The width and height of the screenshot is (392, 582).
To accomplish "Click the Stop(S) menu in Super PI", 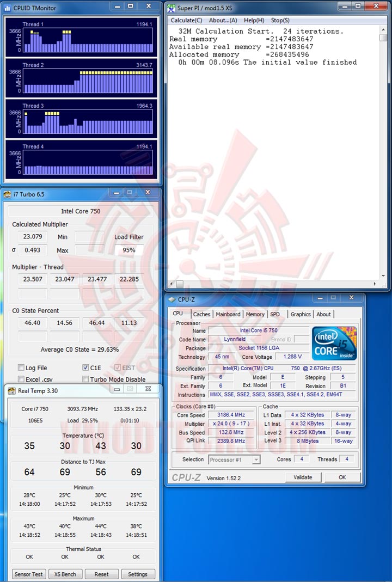I will point(280,20).
